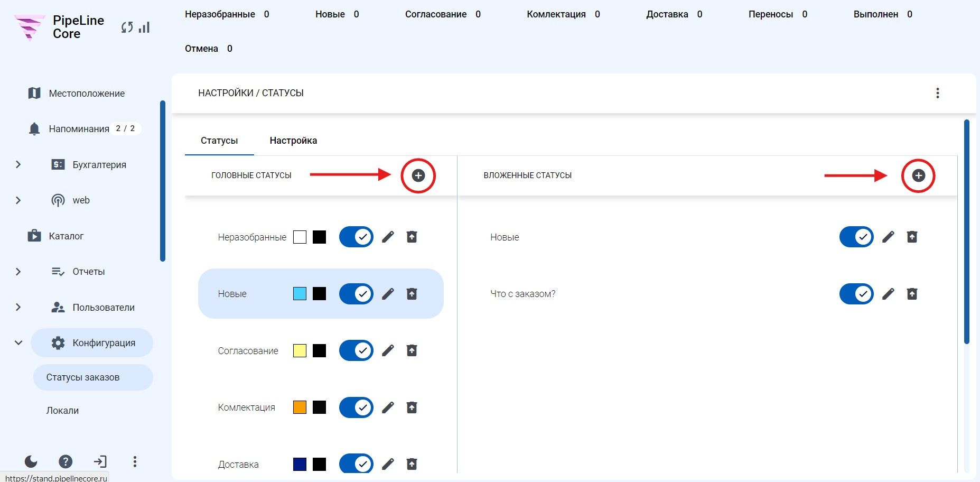Viewport: 980px width, 482px height.
Task: Open the three-dot menu in bottom sidebar
Action: 135,461
